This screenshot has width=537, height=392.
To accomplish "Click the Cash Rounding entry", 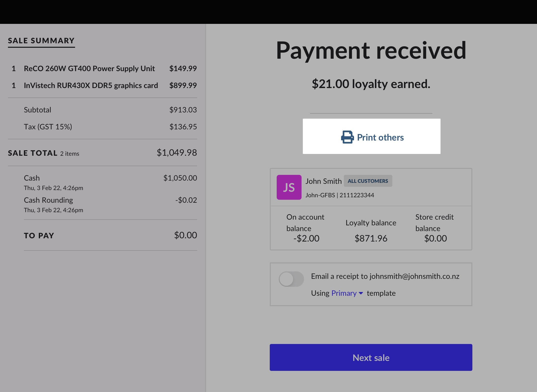I will coord(48,200).
